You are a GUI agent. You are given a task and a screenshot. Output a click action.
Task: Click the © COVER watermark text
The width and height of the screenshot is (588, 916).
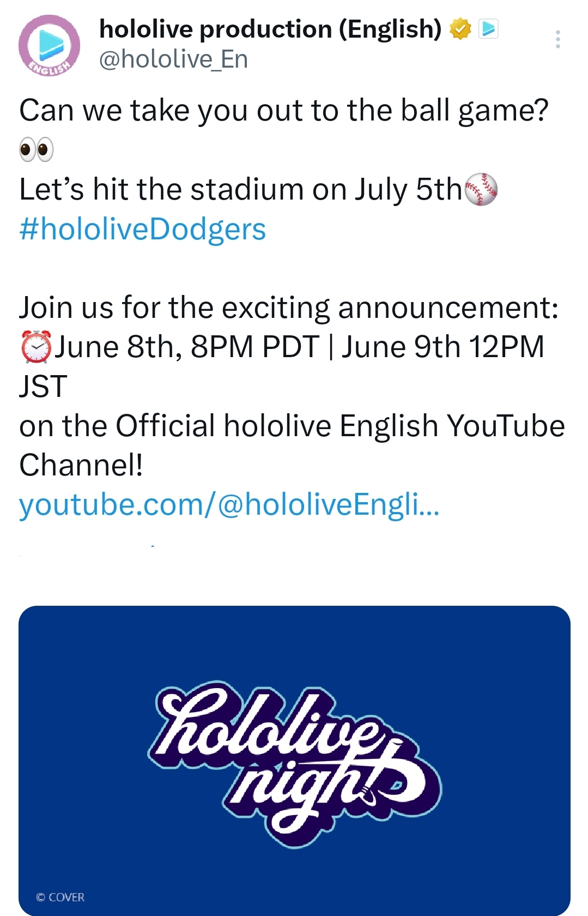coord(60,897)
